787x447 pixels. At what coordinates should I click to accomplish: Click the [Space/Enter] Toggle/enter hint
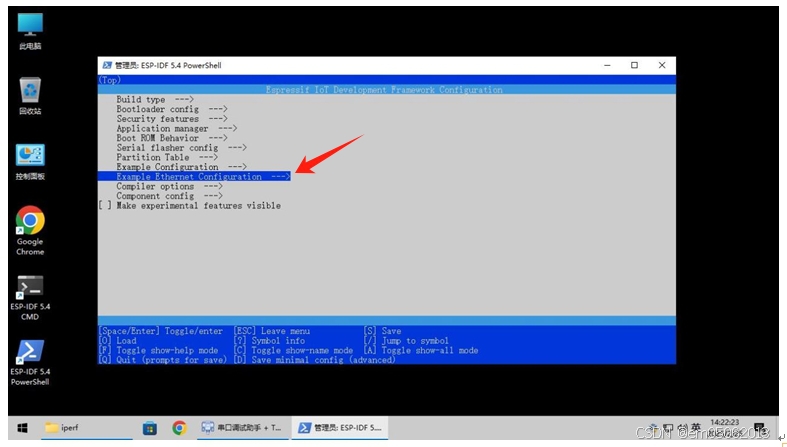point(161,331)
